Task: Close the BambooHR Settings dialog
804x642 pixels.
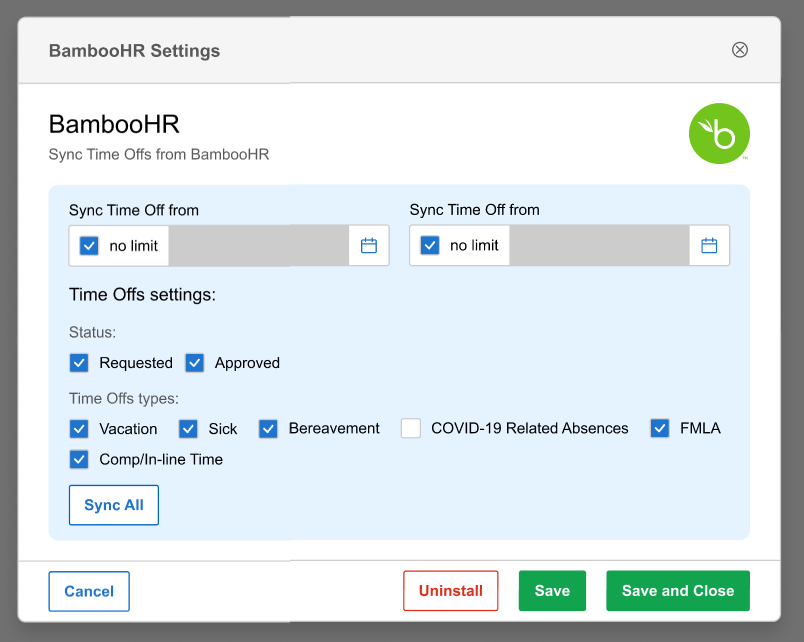Action: click(740, 50)
